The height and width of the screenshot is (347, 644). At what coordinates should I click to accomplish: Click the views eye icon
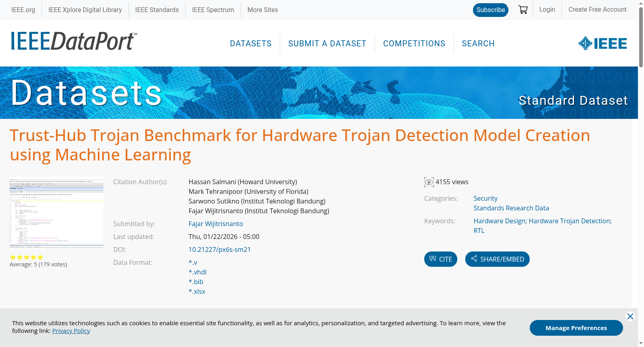click(x=429, y=182)
